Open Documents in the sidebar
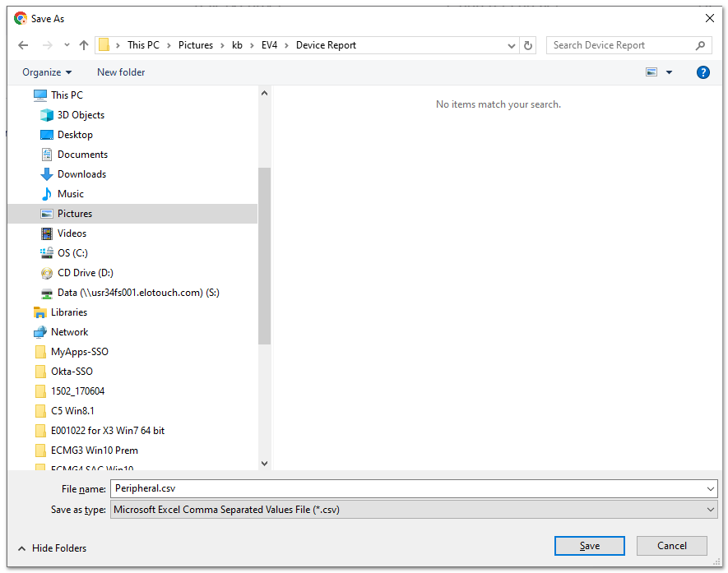Image resolution: width=728 pixels, height=573 pixels. pyautogui.click(x=82, y=155)
